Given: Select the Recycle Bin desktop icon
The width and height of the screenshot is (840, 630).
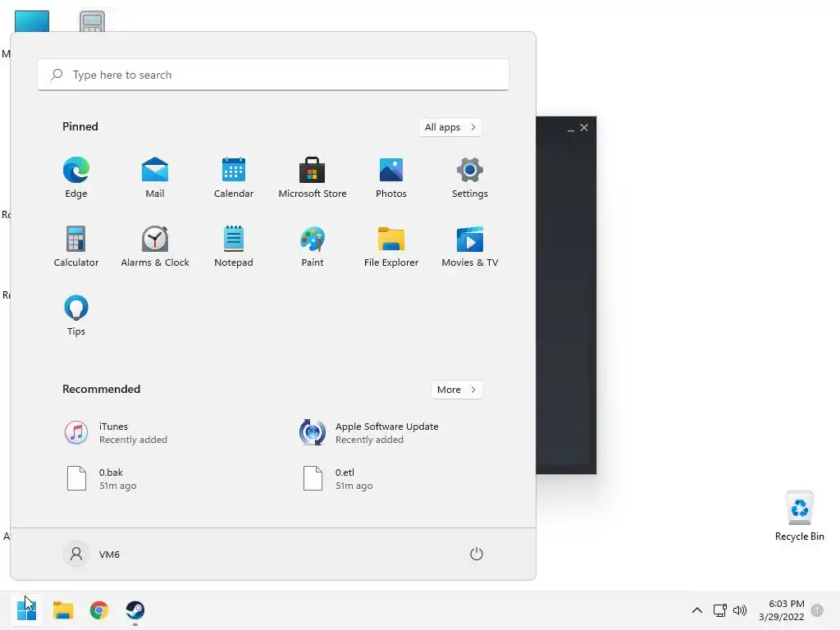Looking at the screenshot, I should (x=799, y=515).
